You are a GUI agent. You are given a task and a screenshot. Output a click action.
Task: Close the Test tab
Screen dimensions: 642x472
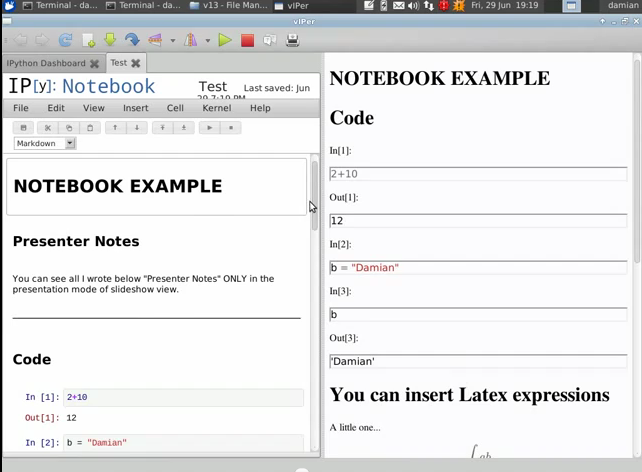click(x=136, y=63)
